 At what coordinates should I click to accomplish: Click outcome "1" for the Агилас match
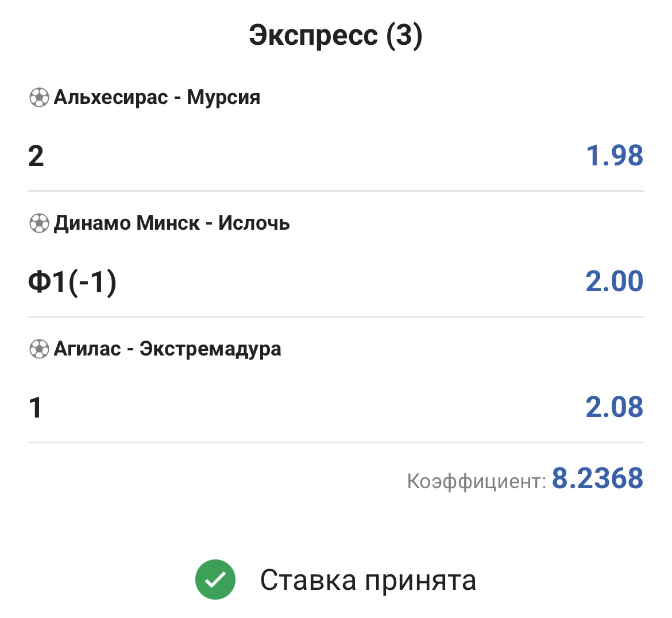coord(36,408)
